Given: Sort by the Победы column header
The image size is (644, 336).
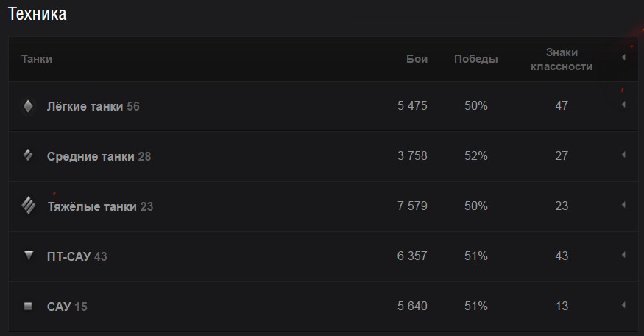Looking at the screenshot, I should (475, 59).
